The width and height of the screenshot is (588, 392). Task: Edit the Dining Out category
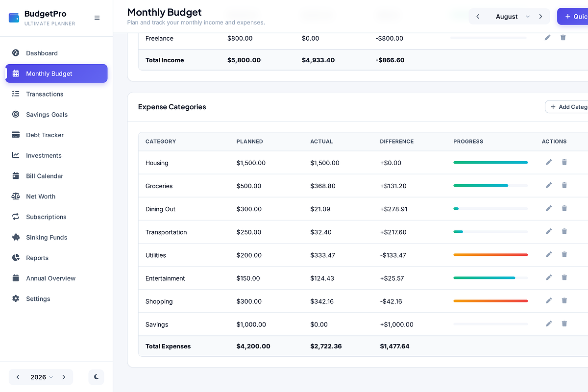pyautogui.click(x=549, y=208)
